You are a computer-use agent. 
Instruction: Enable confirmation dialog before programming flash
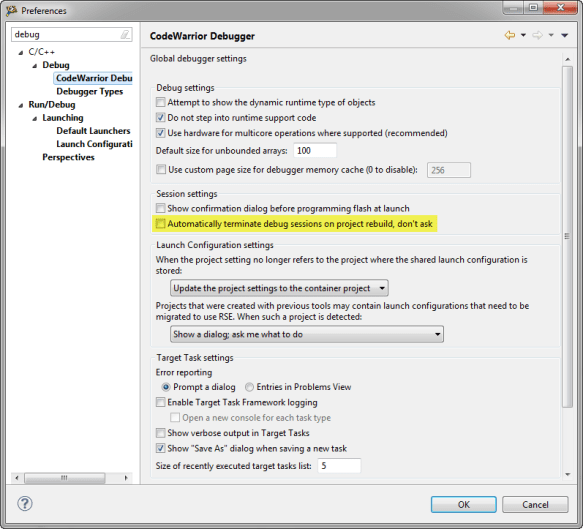coord(161,208)
